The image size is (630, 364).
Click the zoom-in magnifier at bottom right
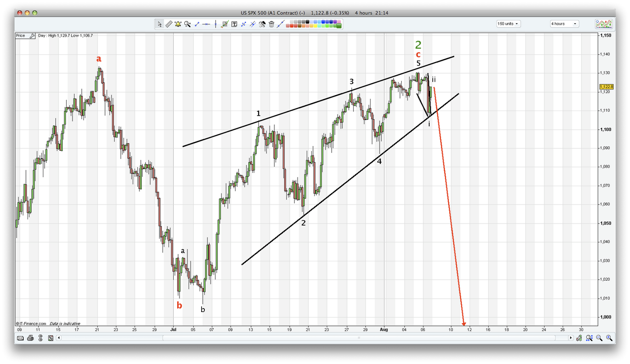609,338
